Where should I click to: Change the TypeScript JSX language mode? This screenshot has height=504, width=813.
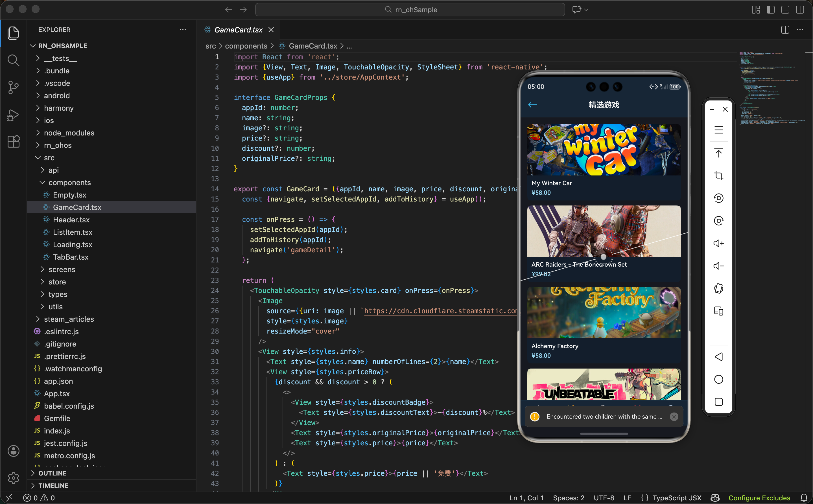[x=677, y=498]
